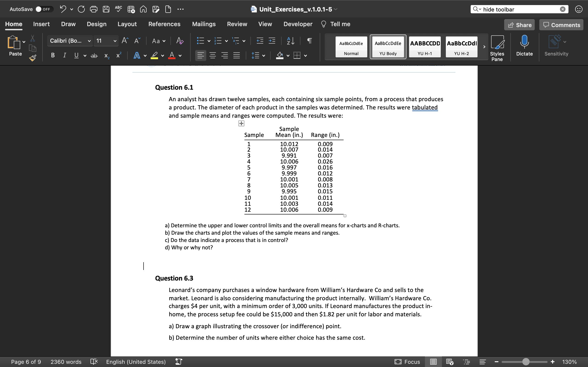Open the Comments panel
Viewport: 588px width, 367px height.
coord(561,25)
